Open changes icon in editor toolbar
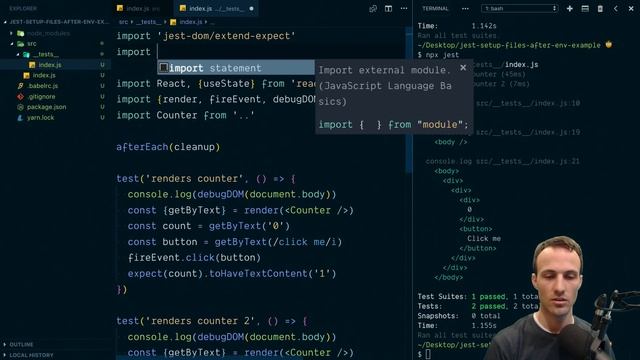This screenshot has height=360, width=640. point(373,9)
